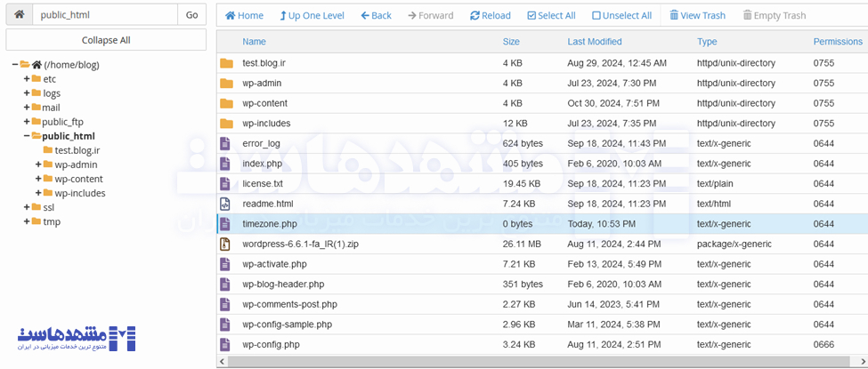Click the readme.html file icon
The image size is (868, 369).
[226, 204]
